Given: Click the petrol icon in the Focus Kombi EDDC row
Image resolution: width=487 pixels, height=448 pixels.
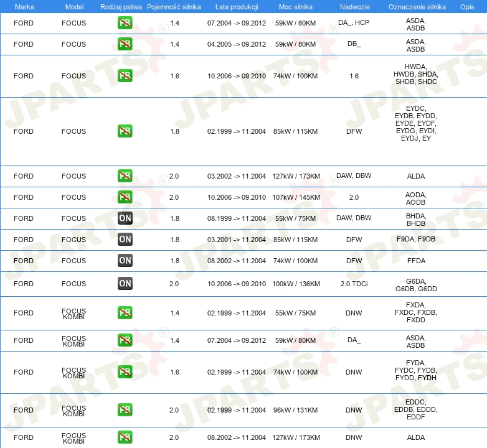Looking at the screenshot, I should (x=125, y=409).
